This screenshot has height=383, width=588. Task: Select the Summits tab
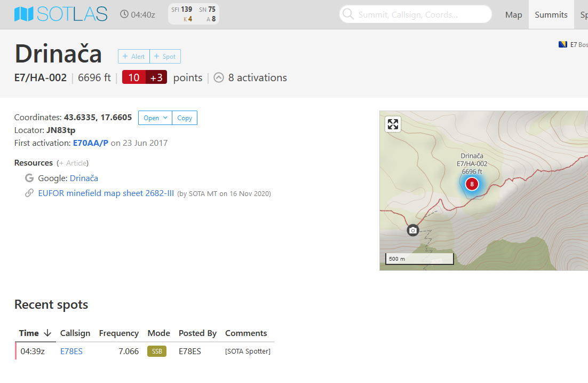click(551, 15)
